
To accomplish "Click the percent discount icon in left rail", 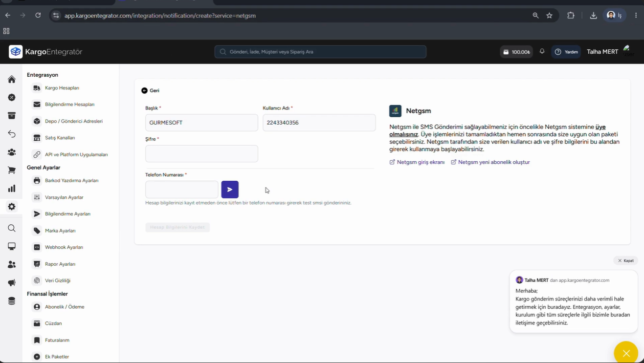I will coord(12,98).
